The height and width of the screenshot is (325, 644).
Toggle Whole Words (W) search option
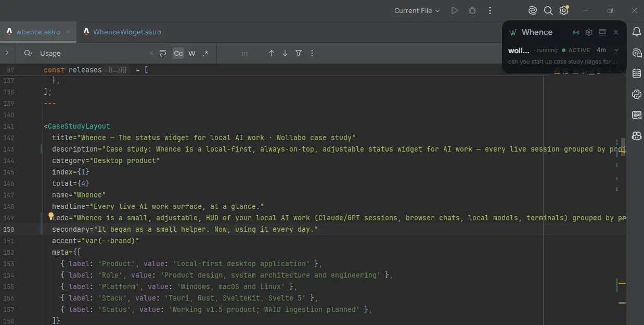tap(192, 53)
